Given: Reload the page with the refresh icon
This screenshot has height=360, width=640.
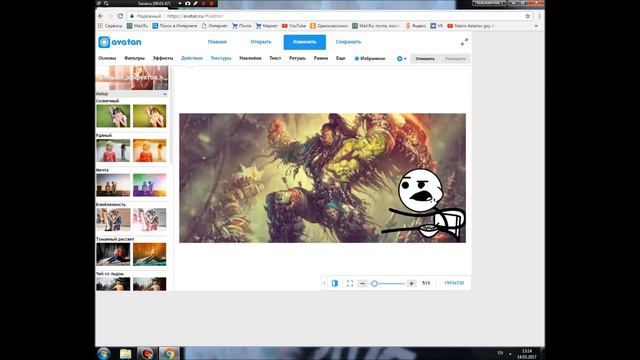Looking at the screenshot, I should pyautogui.click(x=120, y=16).
